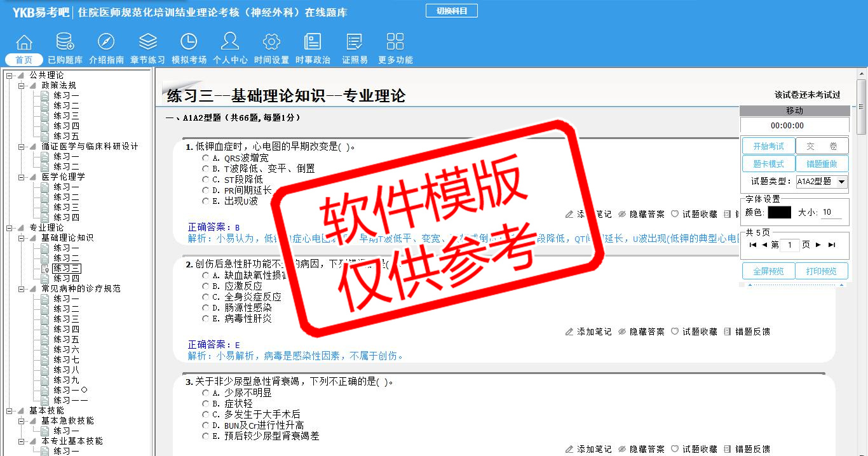Open the 已购题库 database icon
868x456 pixels.
coord(65,42)
